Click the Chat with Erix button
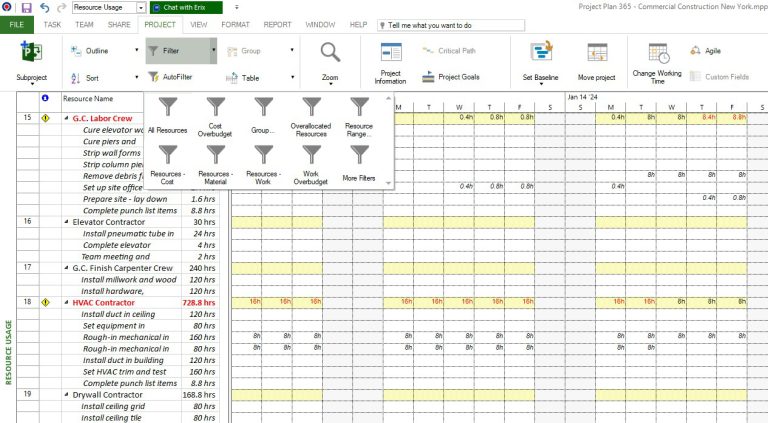768x423 pixels. pos(186,7)
